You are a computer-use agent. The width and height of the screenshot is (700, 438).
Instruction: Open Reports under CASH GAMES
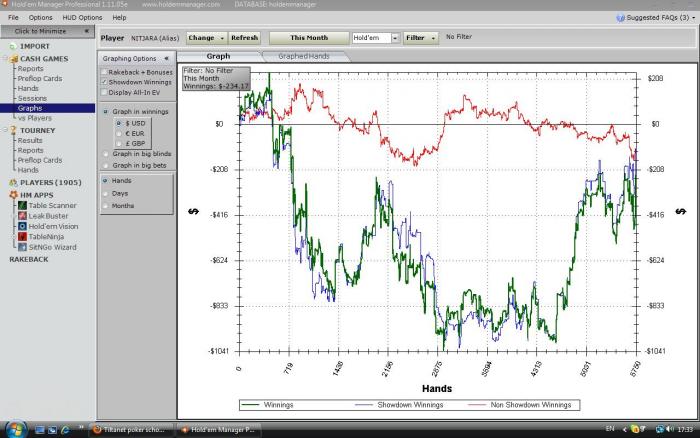tap(30, 69)
